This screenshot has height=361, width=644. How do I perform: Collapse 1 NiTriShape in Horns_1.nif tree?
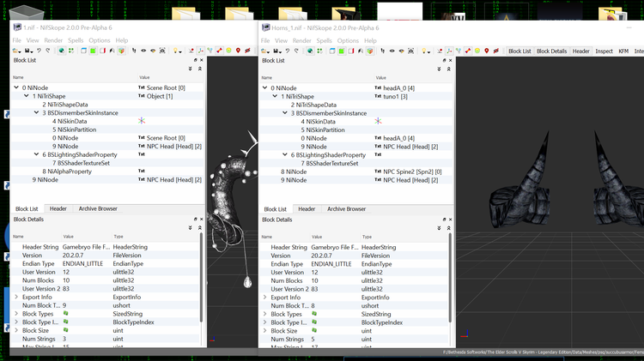(x=275, y=96)
